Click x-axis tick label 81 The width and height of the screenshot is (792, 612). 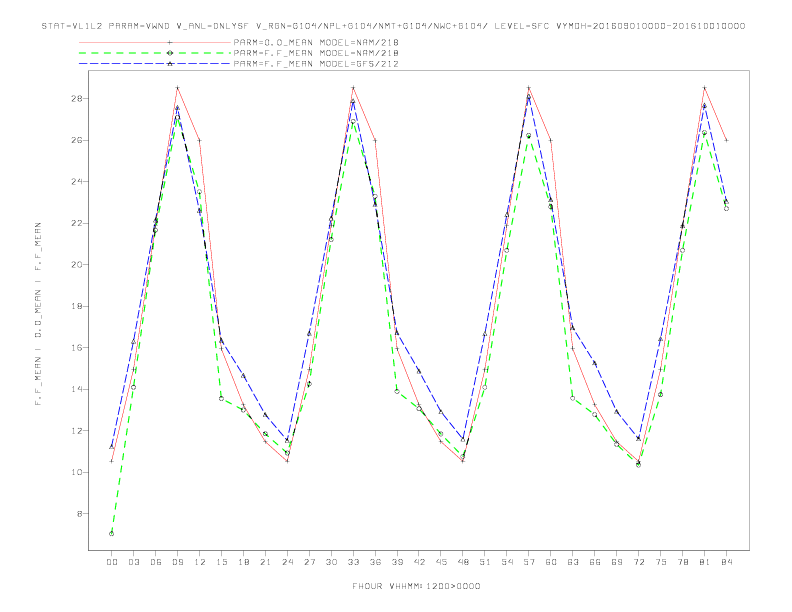tap(705, 562)
